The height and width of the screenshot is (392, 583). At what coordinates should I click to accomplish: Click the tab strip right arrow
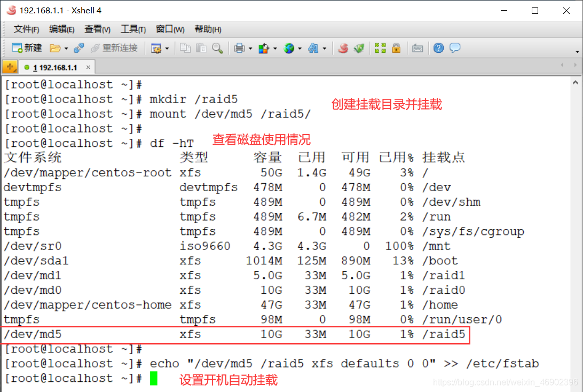coord(575,65)
